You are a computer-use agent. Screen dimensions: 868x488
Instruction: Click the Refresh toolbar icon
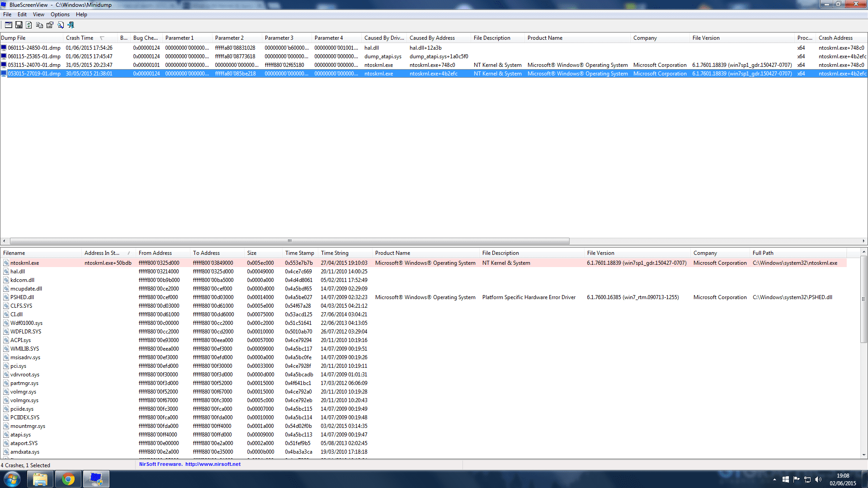click(x=29, y=25)
